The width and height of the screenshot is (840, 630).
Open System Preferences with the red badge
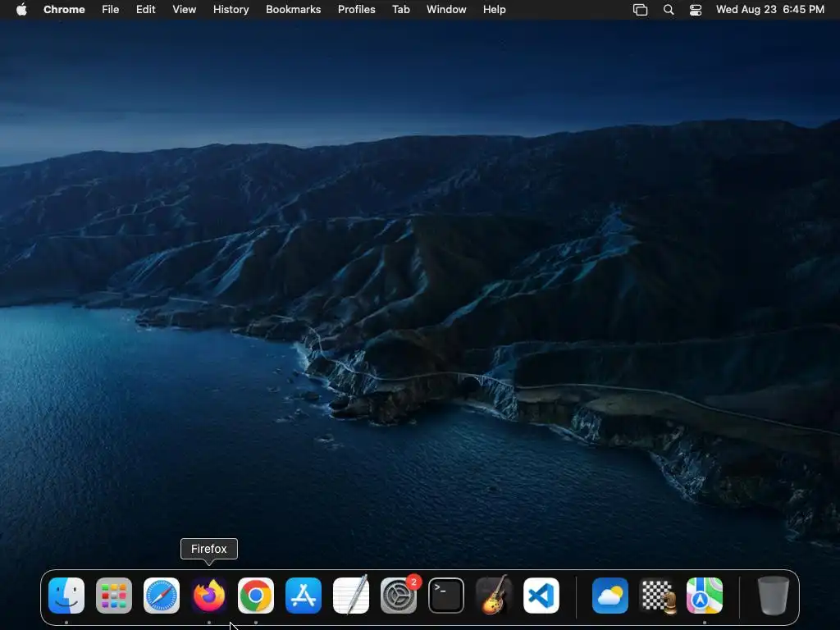(399, 596)
